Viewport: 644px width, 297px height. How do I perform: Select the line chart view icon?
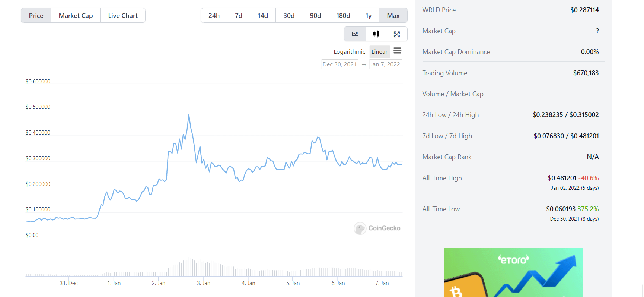(355, 34)
